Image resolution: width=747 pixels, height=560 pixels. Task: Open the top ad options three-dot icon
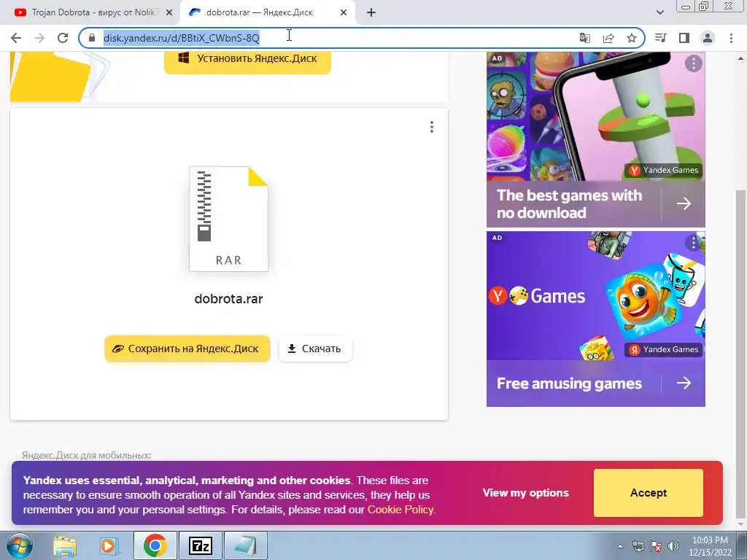coord(693,63)
